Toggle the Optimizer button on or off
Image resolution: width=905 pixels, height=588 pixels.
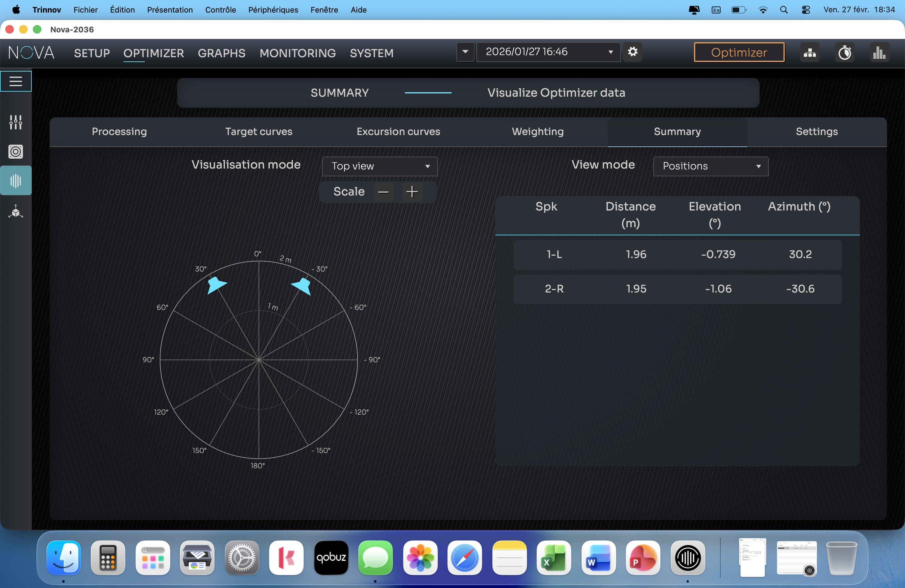pyautogui.click(x=739, y=52)
